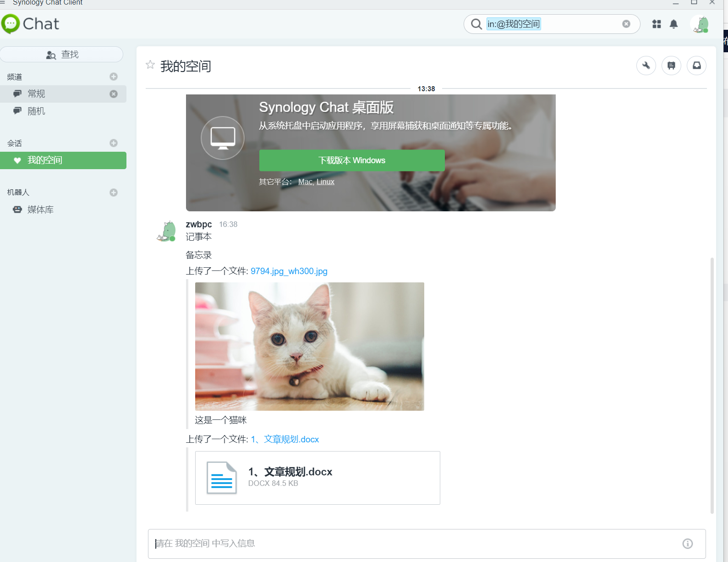Screen dimensions: 728x562
Task: Click the desktop monitor icon in banner
Action: (223, 138)
